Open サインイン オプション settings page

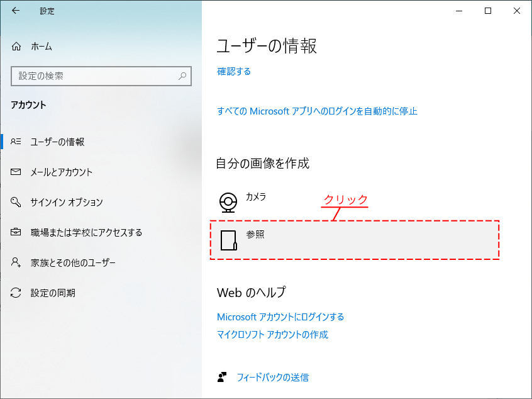[x=67, y=202]
